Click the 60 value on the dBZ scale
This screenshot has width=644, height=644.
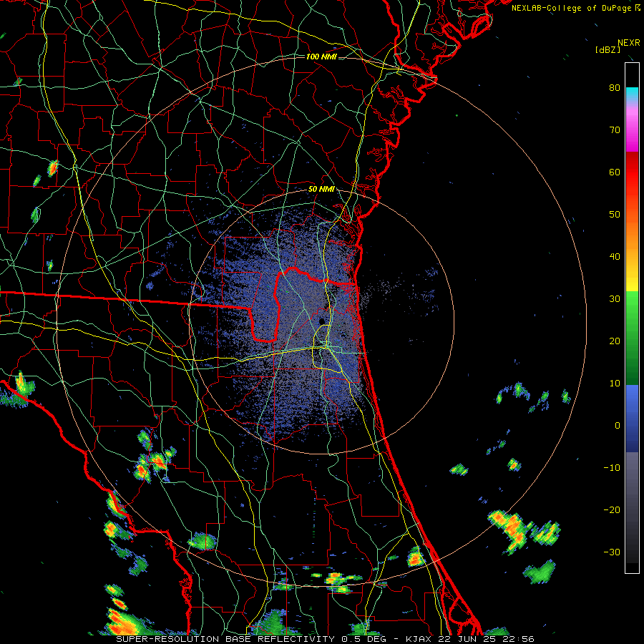(x=615, y=172)
